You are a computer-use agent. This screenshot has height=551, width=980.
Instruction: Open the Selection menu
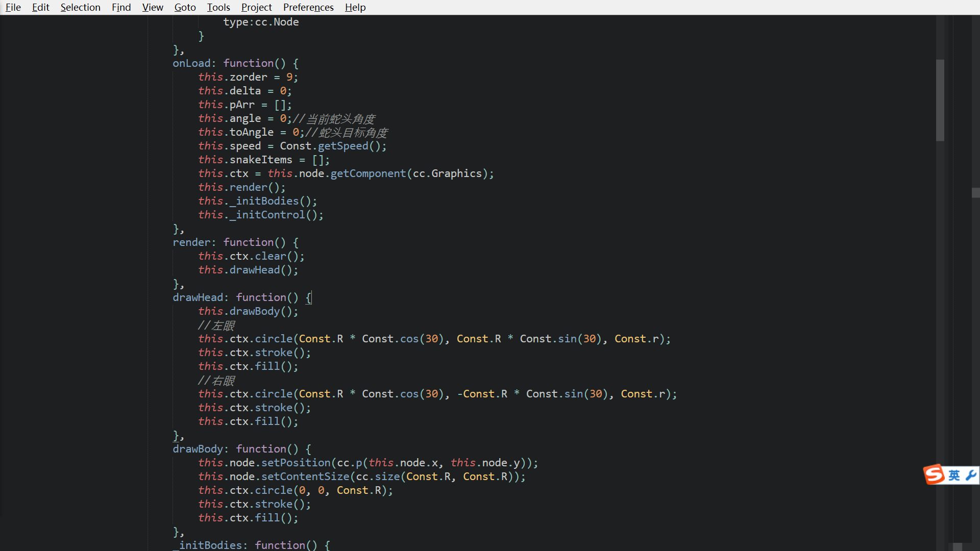(x=80, y=7)
